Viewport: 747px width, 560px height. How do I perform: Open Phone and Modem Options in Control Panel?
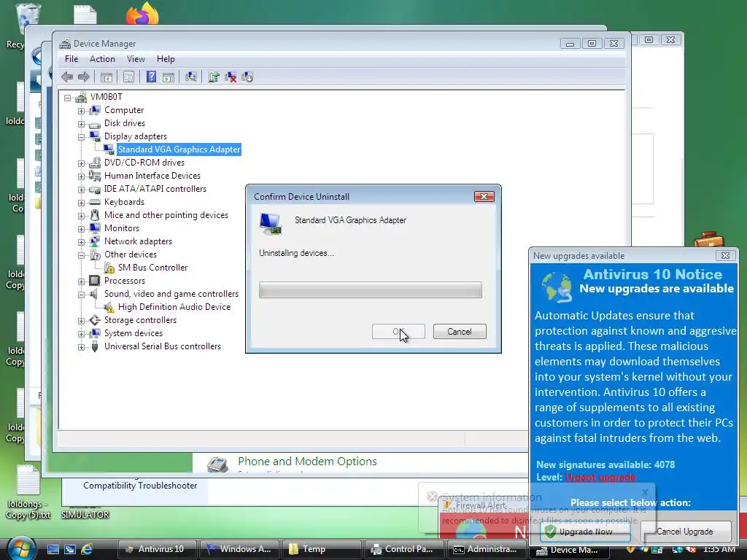point(307,462)
